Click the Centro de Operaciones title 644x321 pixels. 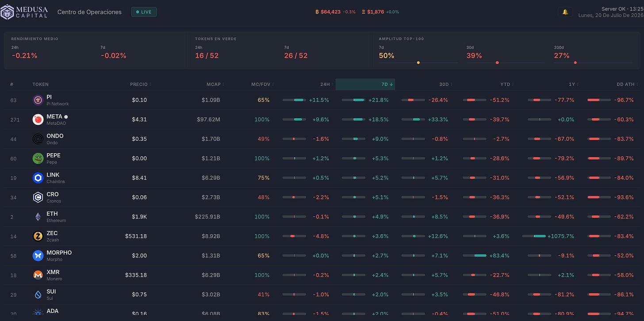point(89,12)
